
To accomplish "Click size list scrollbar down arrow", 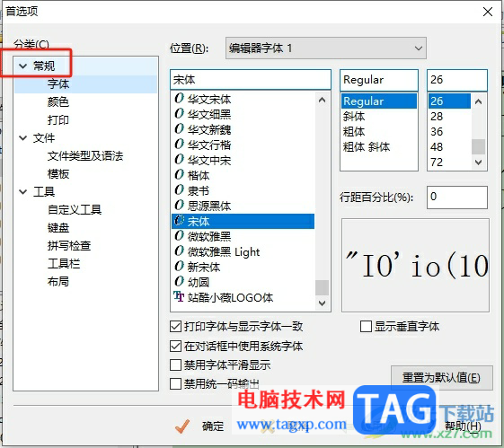I will [478, 163].
